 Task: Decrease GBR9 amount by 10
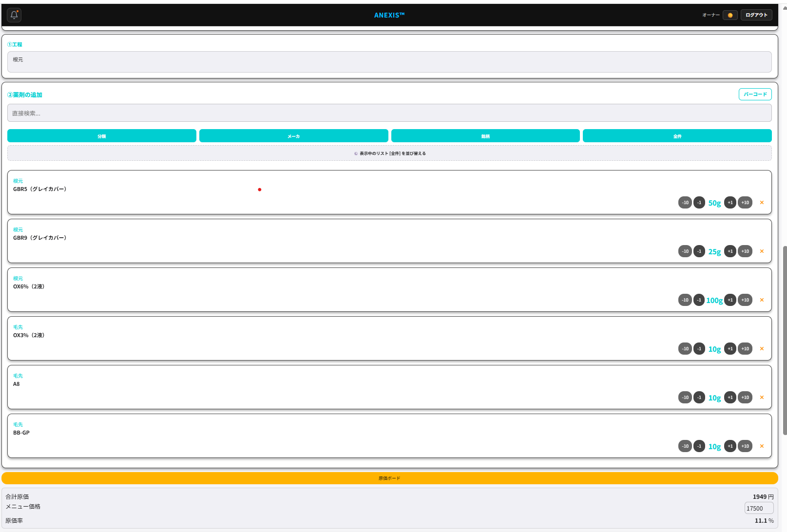click(x=685, y=251)
